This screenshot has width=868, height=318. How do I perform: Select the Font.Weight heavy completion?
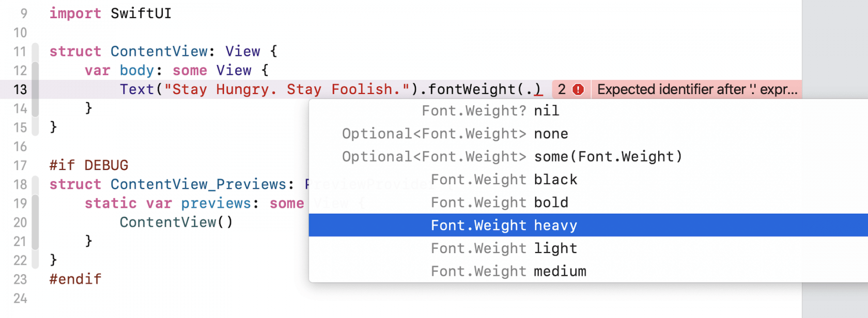coord(504,225)
